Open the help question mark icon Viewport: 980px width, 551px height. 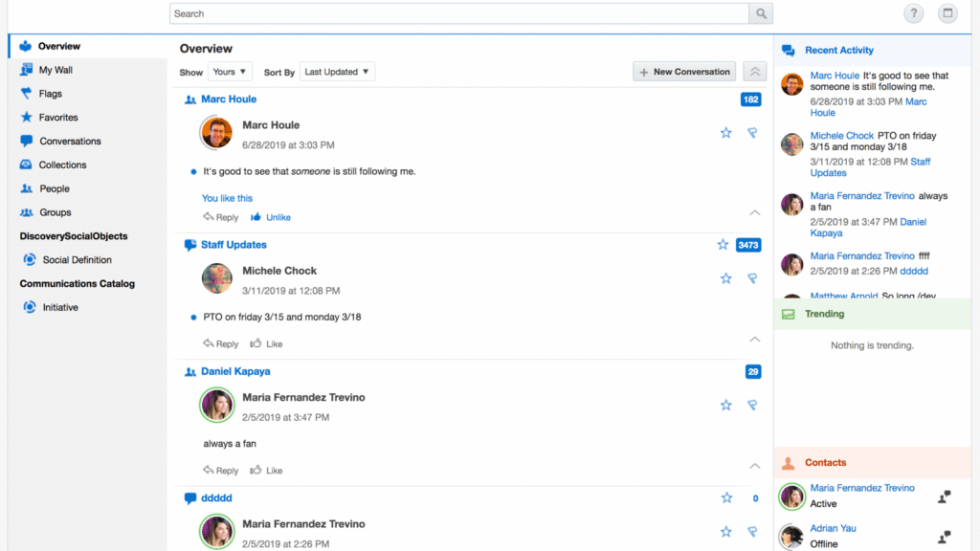point(913,13)
